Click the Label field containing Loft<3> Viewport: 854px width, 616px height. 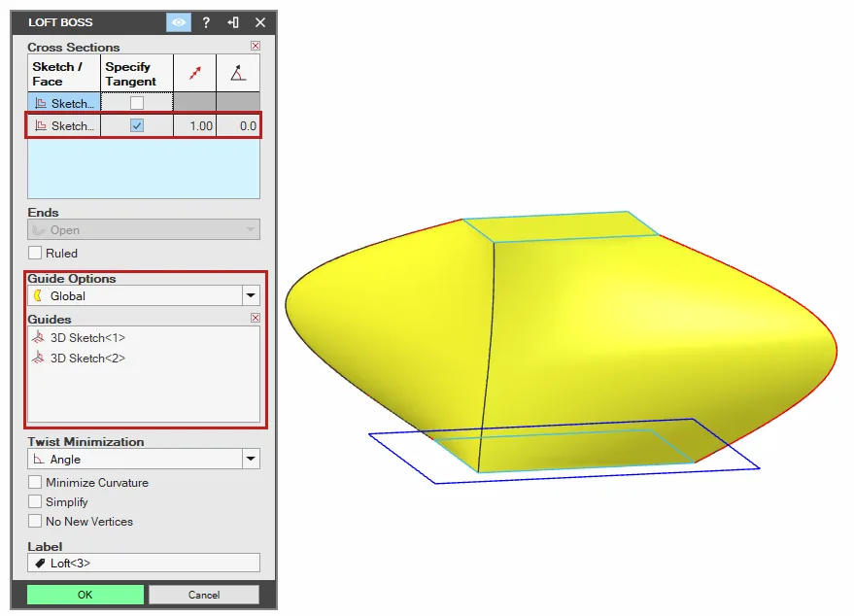[x=144, y=563]
